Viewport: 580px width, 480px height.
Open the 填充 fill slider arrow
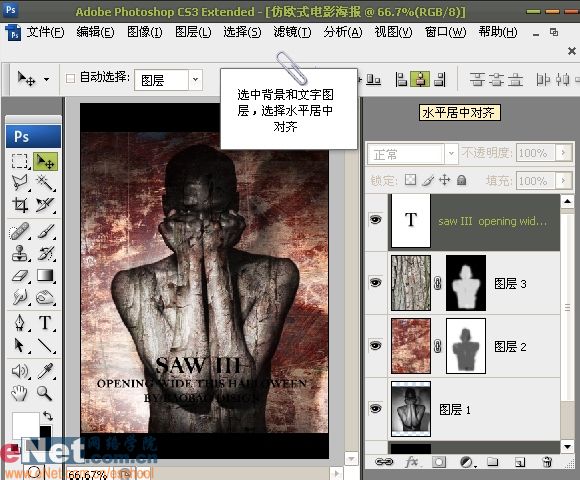pos(564,180)
